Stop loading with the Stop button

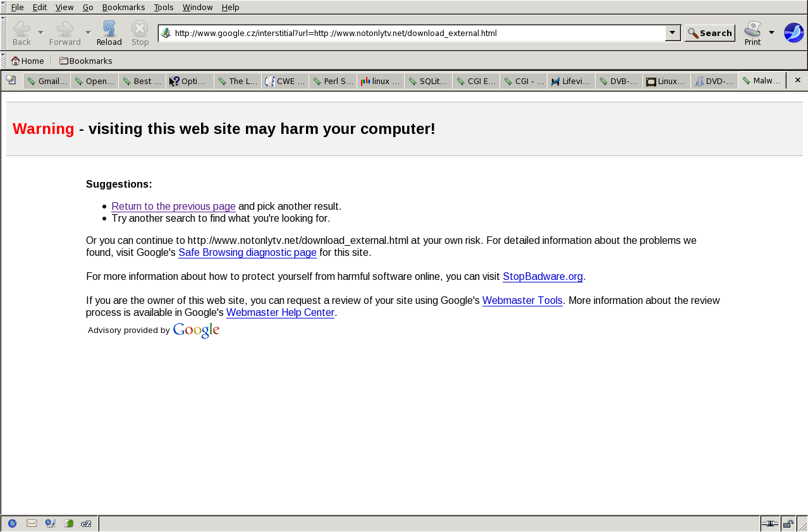(140, 33)
